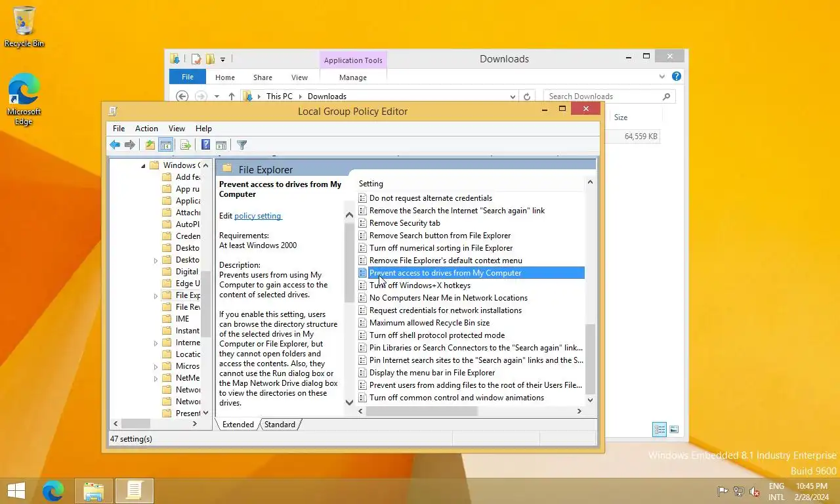Click the search magnifier in Downloads window
Image resolution: width=840 pixels, height=504 pixels.
pos(666,96)
